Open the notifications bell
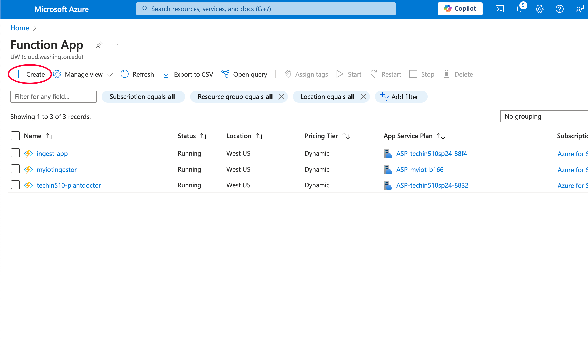 click(x=520, y=9)
